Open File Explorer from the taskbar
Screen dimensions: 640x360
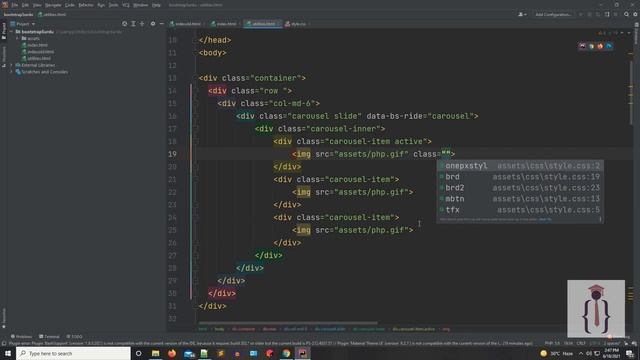156,353
